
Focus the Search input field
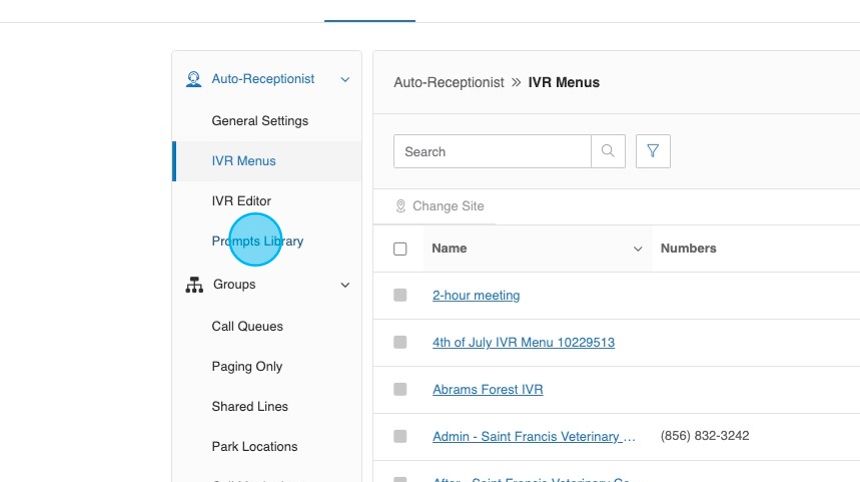(492, 152)
